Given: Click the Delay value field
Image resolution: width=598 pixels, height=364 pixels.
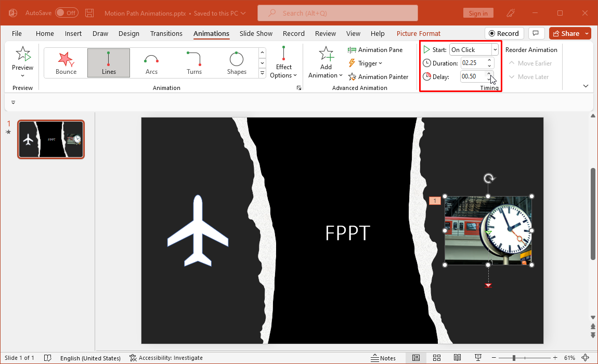Looking at the screenshot, I should click(472, 76).
